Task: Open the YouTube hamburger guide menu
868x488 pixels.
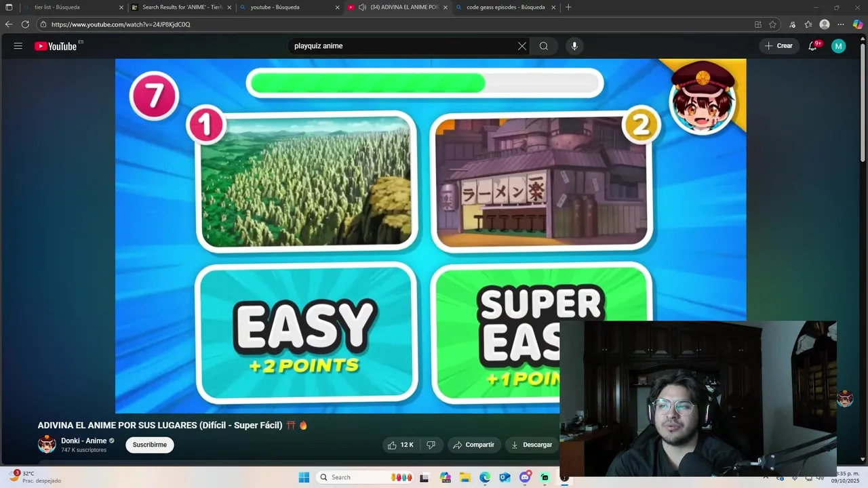Action: (18, 46)
